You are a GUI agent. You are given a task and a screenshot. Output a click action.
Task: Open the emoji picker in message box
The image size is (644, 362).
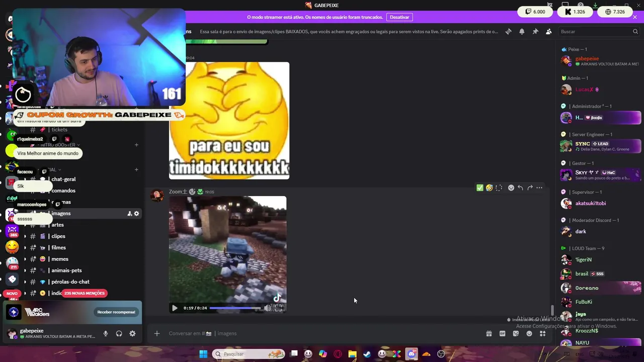[529, 333]
